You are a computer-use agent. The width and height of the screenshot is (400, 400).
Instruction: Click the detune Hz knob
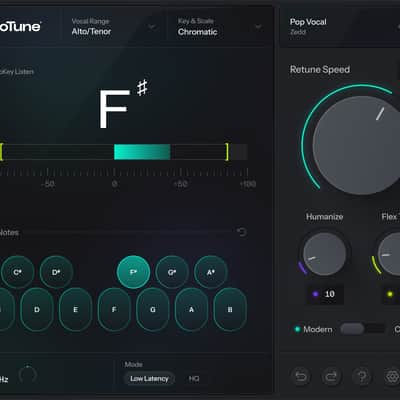click(x=27, y=375)
